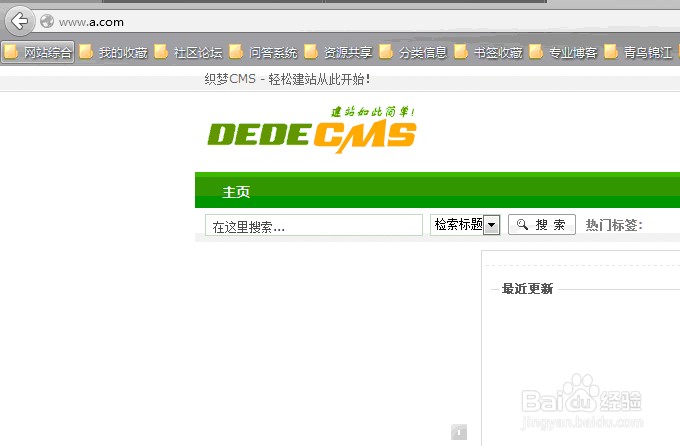The image size is (680, 446).
Task: Open the 青鸟锦江 bookmark folder
Action: [x=639, y=52]
